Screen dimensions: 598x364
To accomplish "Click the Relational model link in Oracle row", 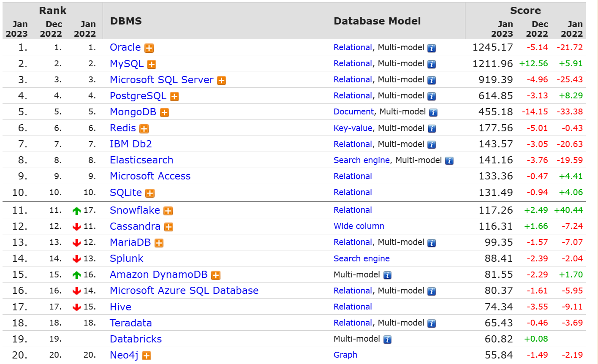I will (x=353, y=48).
